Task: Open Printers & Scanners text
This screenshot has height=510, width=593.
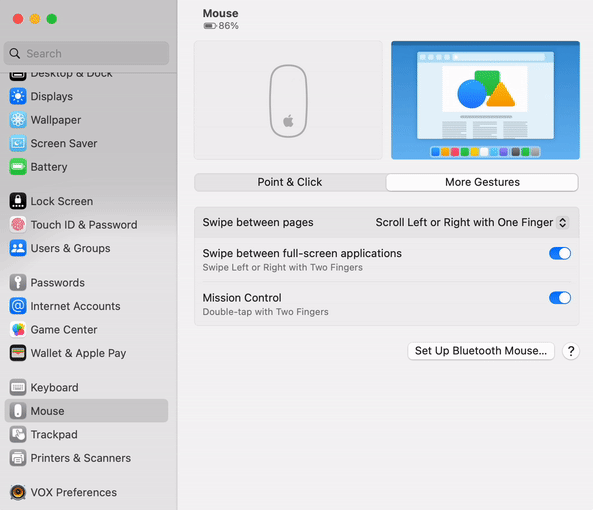Action: click(x=81, y=458)
